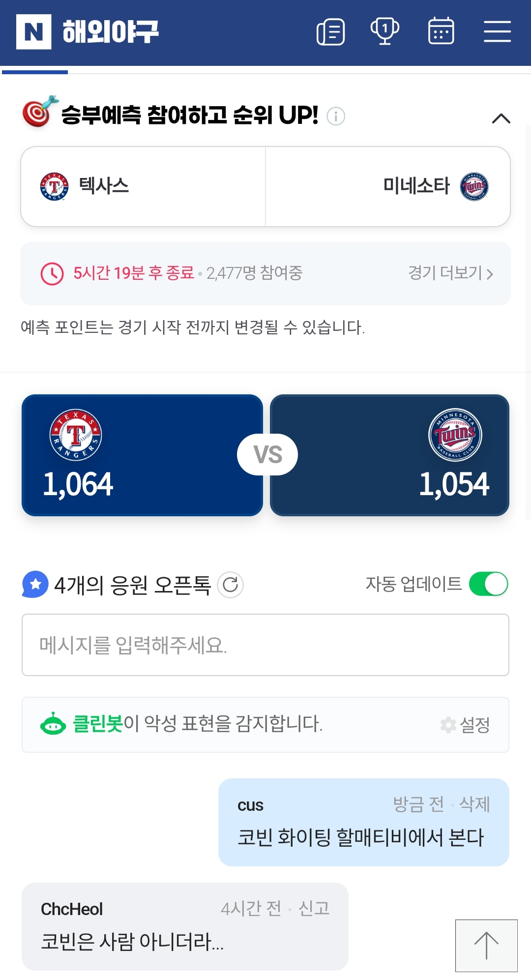The image size is (531, 980).
Task: Open the trophy ranking icon
Action: 384,31
